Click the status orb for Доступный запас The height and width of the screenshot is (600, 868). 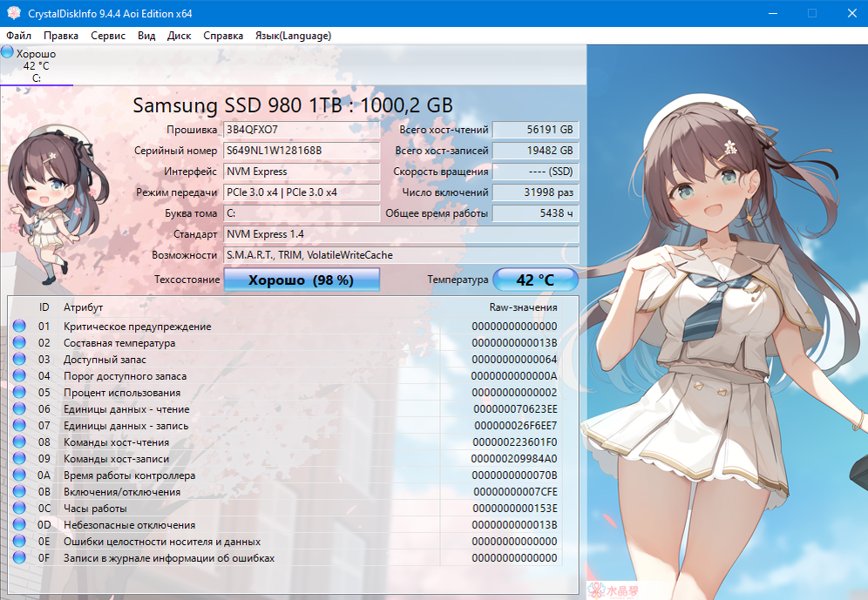(19, 359)
